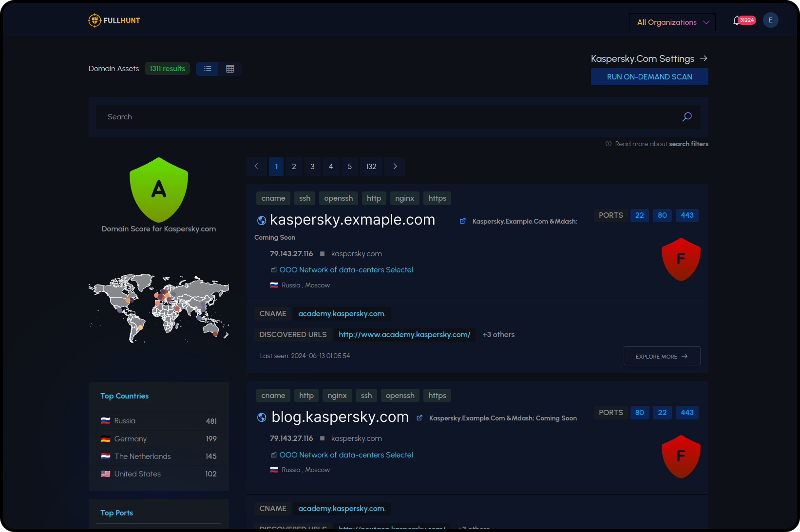Open the user avatar E menu

coord(770,20)
